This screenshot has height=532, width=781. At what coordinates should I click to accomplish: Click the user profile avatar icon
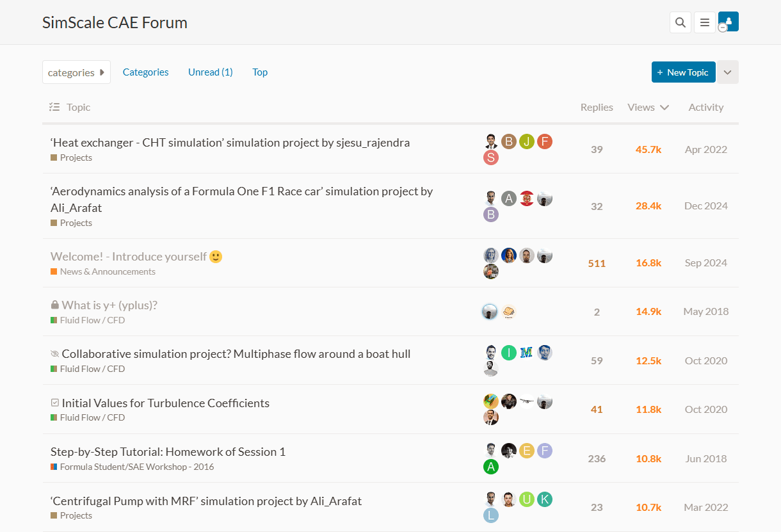pyautogui.click(x=729, y=22)
